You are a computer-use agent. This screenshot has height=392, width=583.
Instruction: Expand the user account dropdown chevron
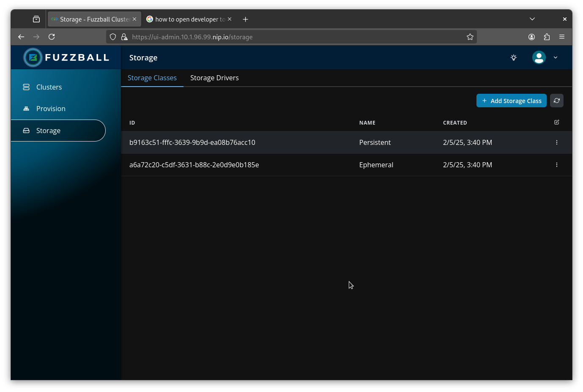coord(556,57)
